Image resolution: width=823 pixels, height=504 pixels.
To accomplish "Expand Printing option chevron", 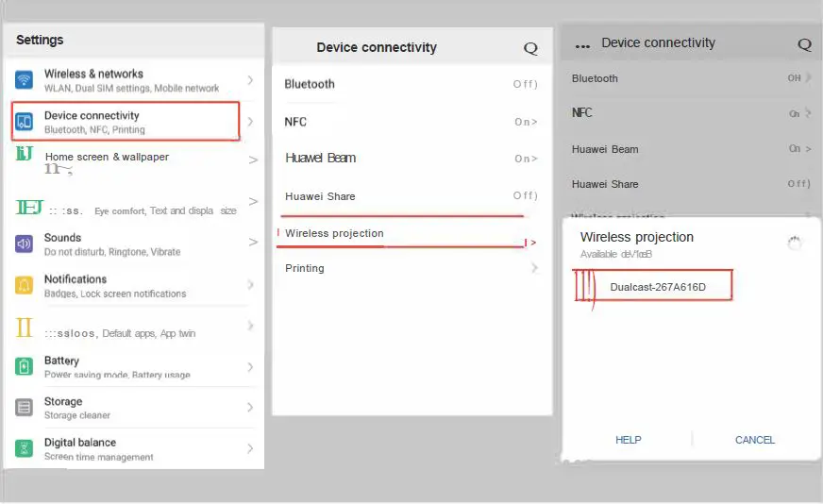I will pyautogui.click(x=534, y=268).
